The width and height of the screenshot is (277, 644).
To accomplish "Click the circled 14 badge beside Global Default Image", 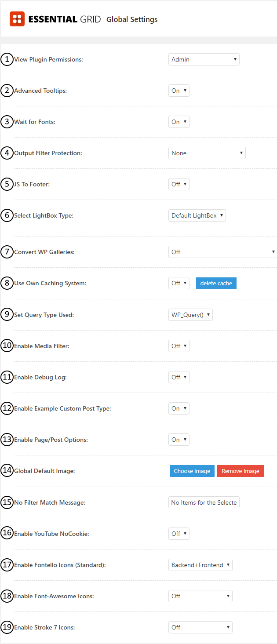I will (x=7, y=471).
